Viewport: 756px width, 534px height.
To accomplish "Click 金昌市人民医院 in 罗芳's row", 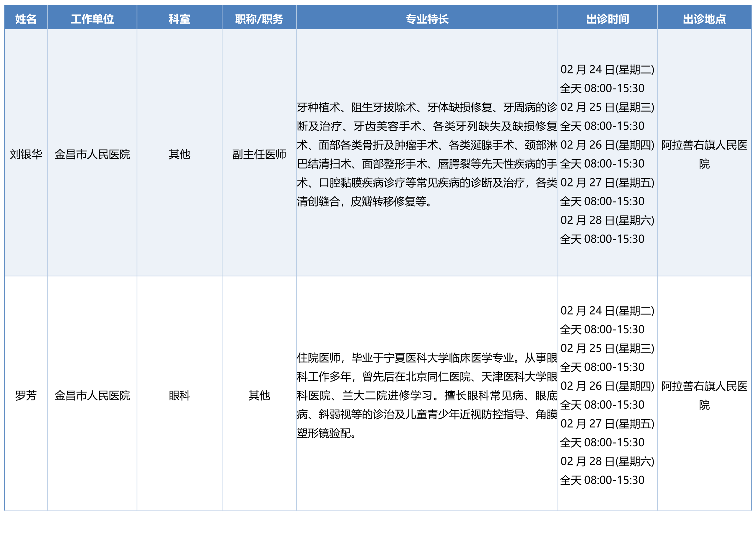I will point(92,395).
